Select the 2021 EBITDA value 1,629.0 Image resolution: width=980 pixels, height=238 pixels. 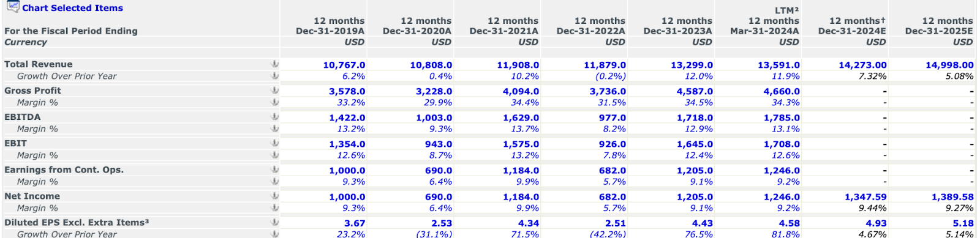click(521, 117)
